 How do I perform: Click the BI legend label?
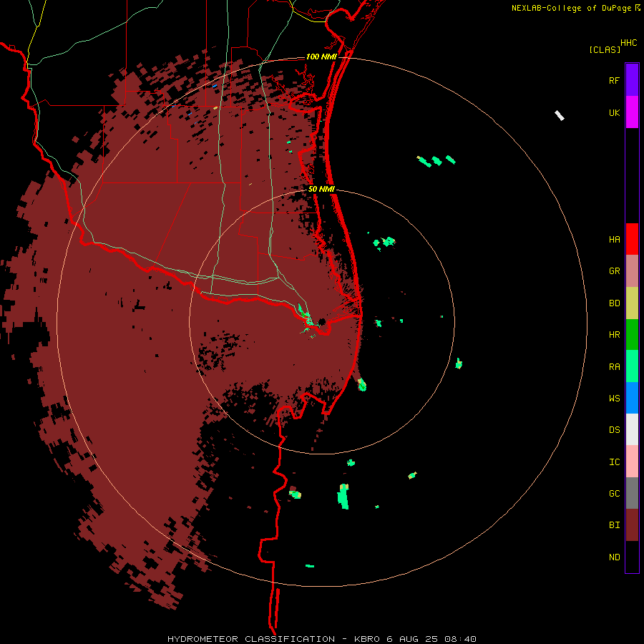pos(614,525)
